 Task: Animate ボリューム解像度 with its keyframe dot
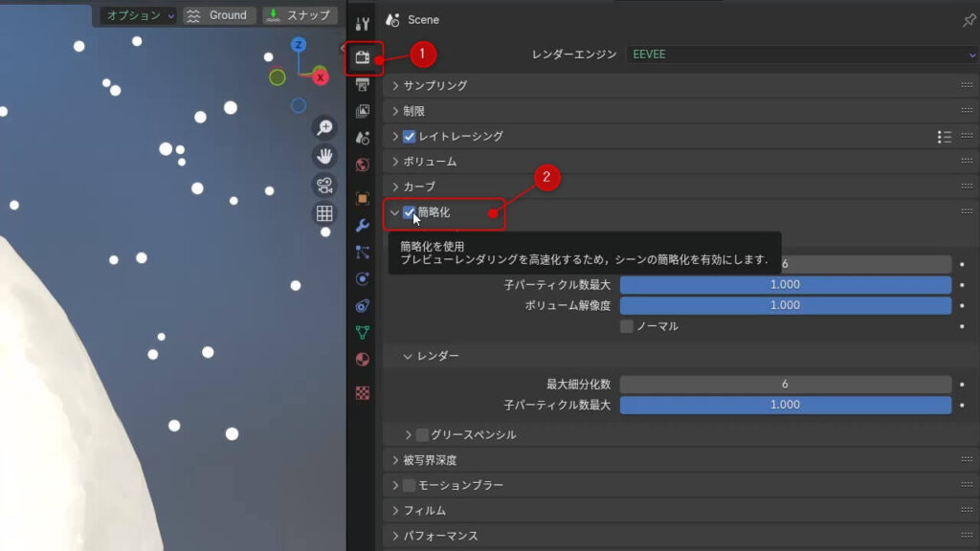962,305
